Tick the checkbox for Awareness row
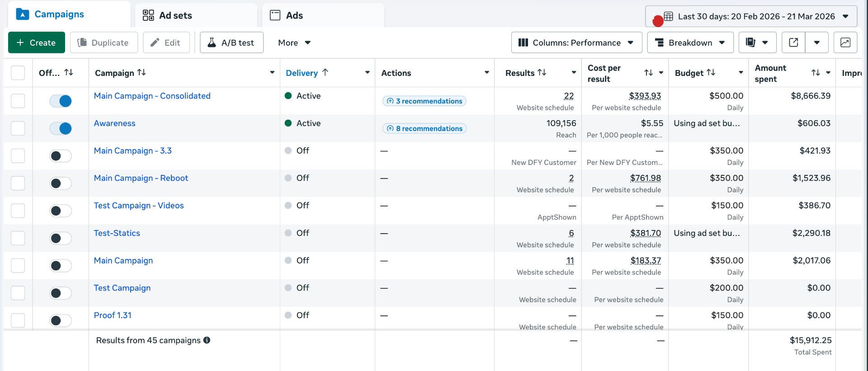 click(18, 128)
